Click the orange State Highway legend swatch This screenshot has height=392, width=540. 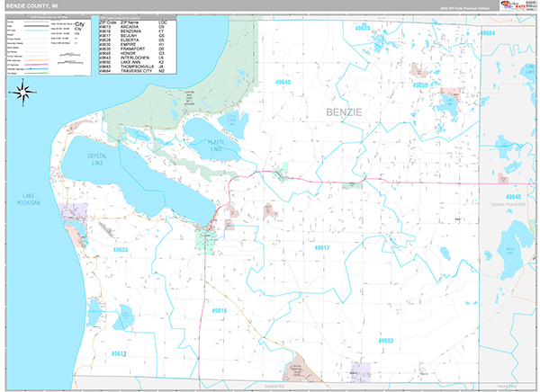[37, 60]
